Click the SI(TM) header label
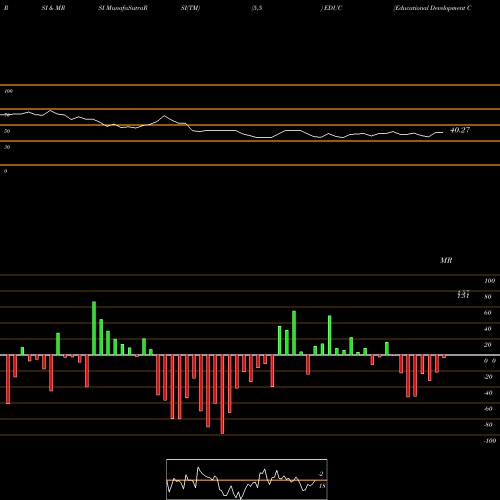 click(x=190, y=8)
